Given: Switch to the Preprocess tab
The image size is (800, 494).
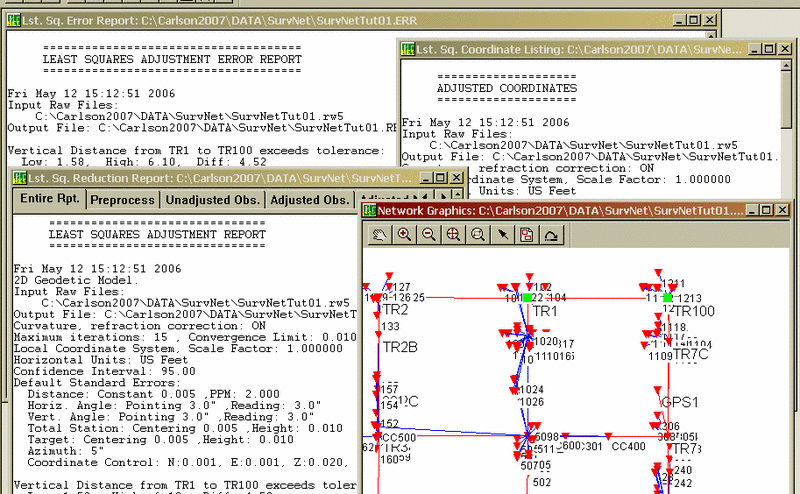Looking at the screenshot, I should (122, 200).
